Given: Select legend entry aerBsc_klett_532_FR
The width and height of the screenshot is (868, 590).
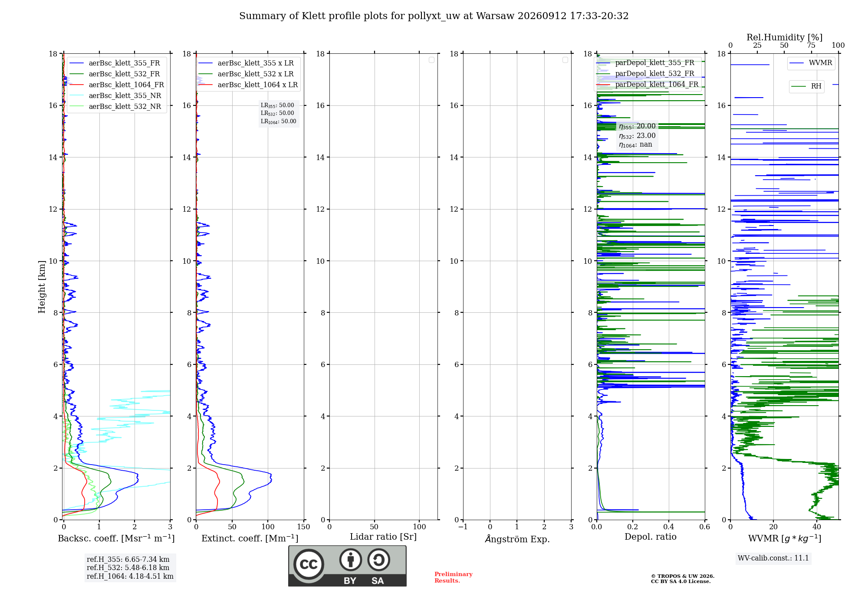Looking at the screenshot, I should (124, 74).
